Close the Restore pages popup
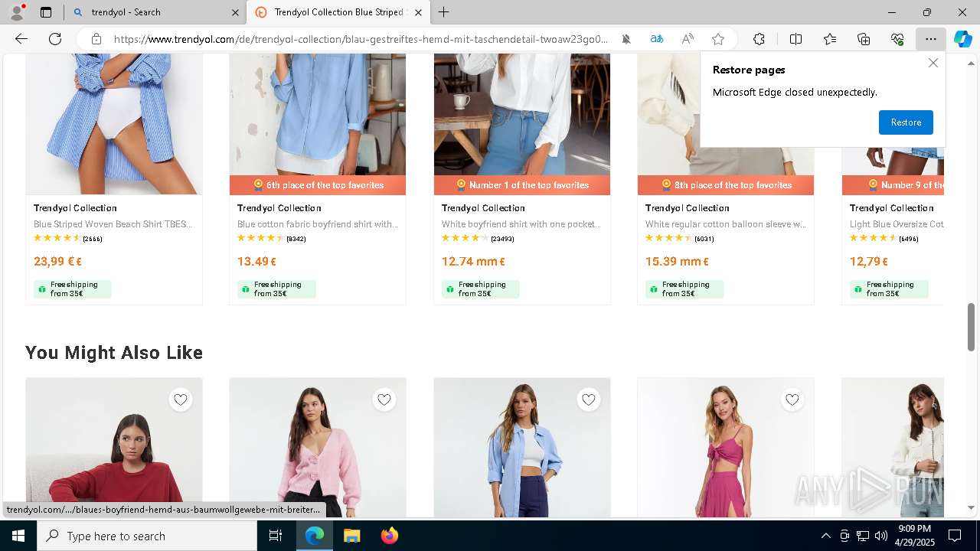980x551 pixels. [x=933, y=63]
